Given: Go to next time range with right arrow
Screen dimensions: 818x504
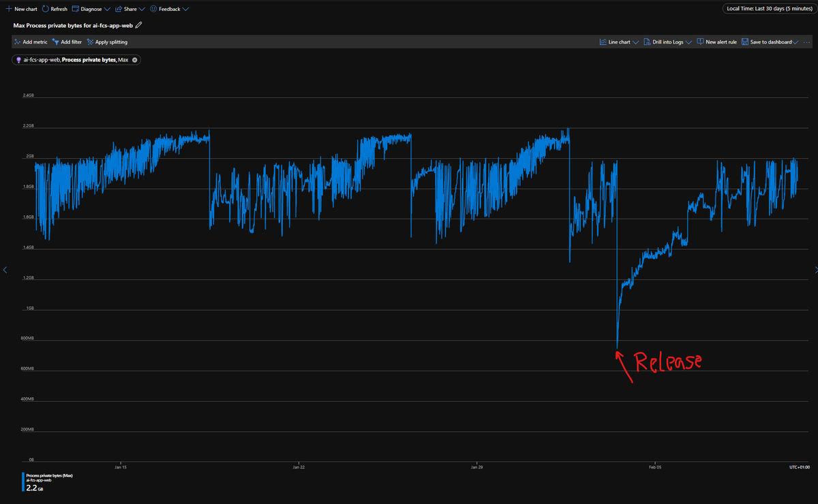Looking at the screenshot, I should pyautogui.click(x=815, y=270).
